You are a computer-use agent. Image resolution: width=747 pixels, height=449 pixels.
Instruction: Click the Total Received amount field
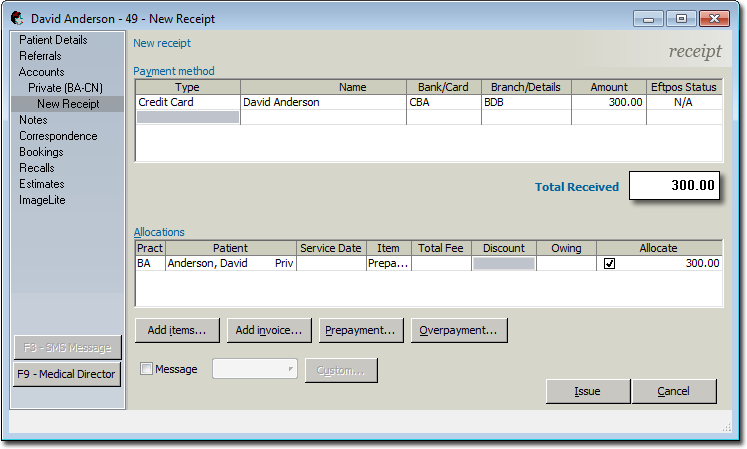674,186
